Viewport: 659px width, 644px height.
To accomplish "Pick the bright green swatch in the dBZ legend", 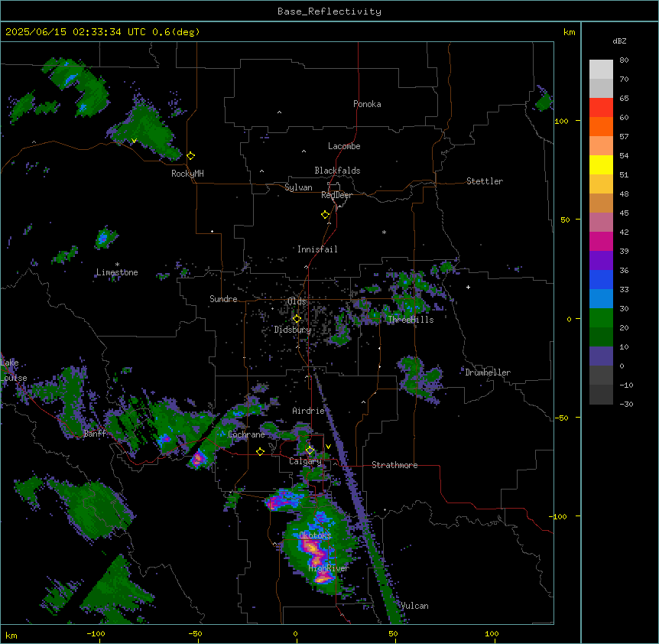I will [601, 318].
